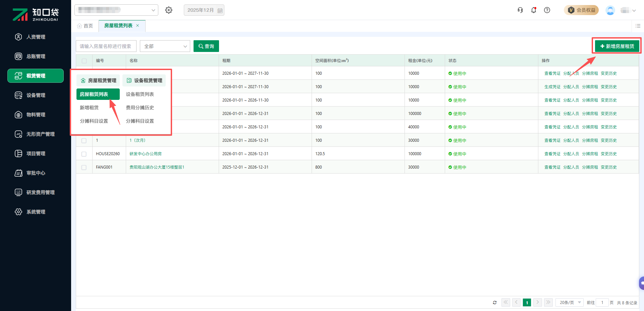Open customer service headset icon

coord(520,10)
